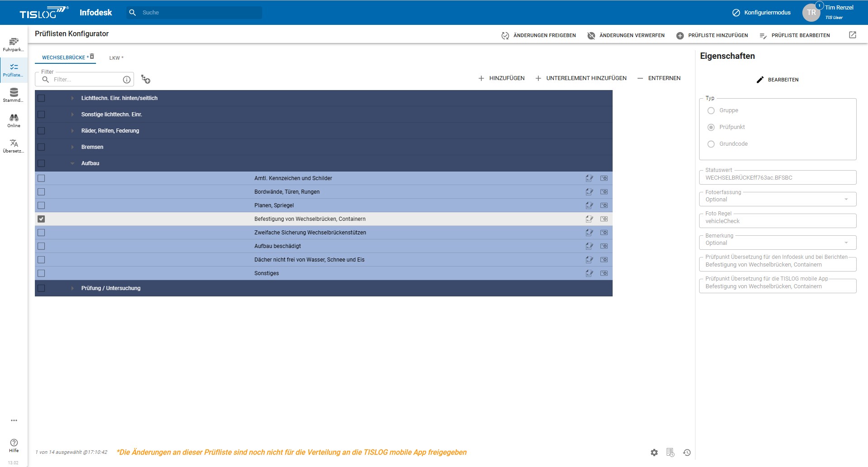Viewport: 868px width, 467px height.
Task: Click photo icon for Amtl. Kennzeichen und Schilder
Action: 604,178
